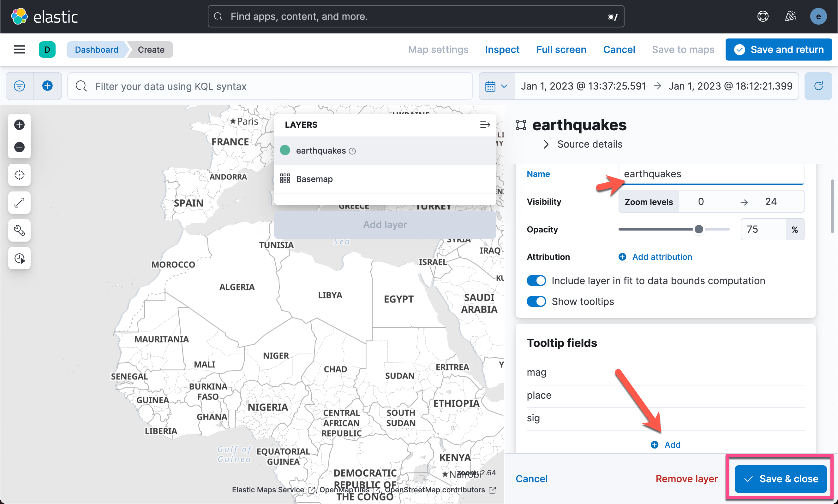
Task: Click the map zoom in button
Action: pos(19,125)
